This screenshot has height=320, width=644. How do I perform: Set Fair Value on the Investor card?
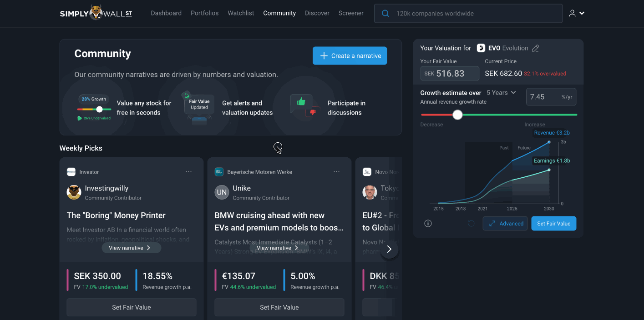pos(132,307)
